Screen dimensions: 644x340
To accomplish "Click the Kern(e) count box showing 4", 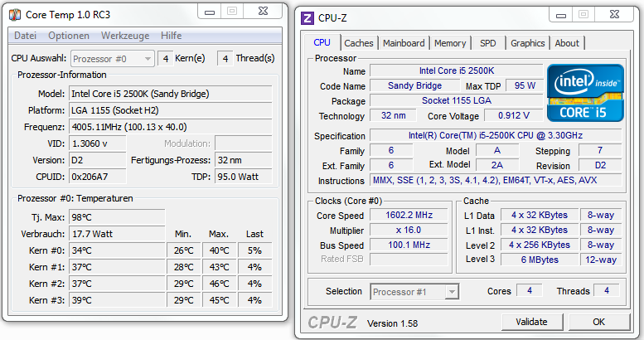I will pyautogui.click(x=166, y=59).
